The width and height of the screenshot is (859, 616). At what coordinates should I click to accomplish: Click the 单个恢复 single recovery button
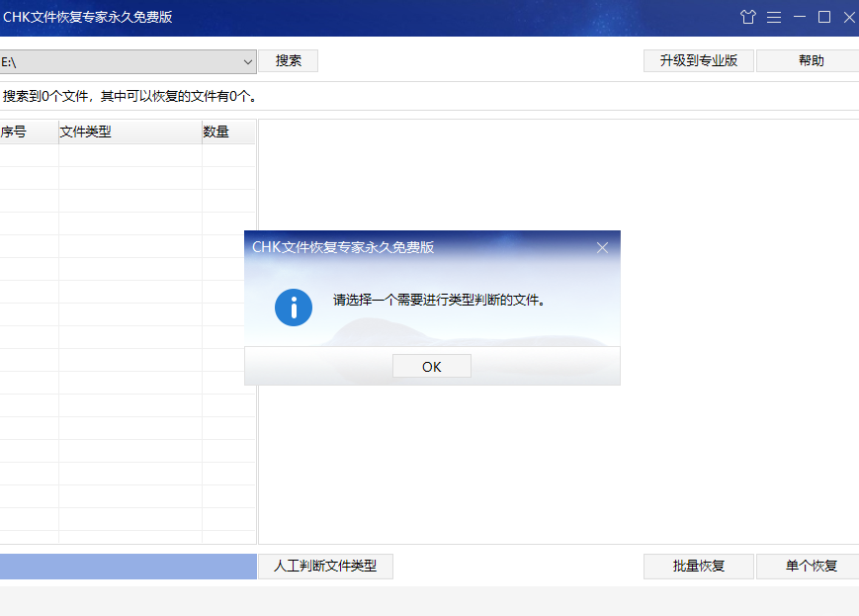tap(808, 566)
